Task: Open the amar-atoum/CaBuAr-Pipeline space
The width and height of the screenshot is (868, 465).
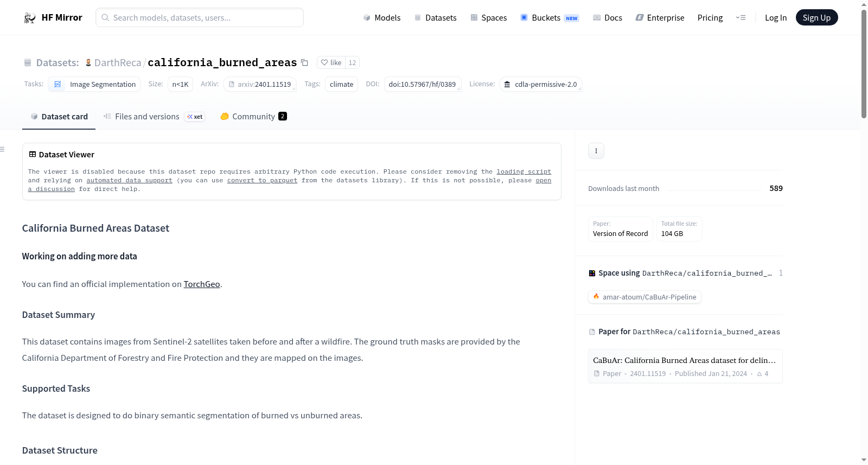Action: pos(644,297)
